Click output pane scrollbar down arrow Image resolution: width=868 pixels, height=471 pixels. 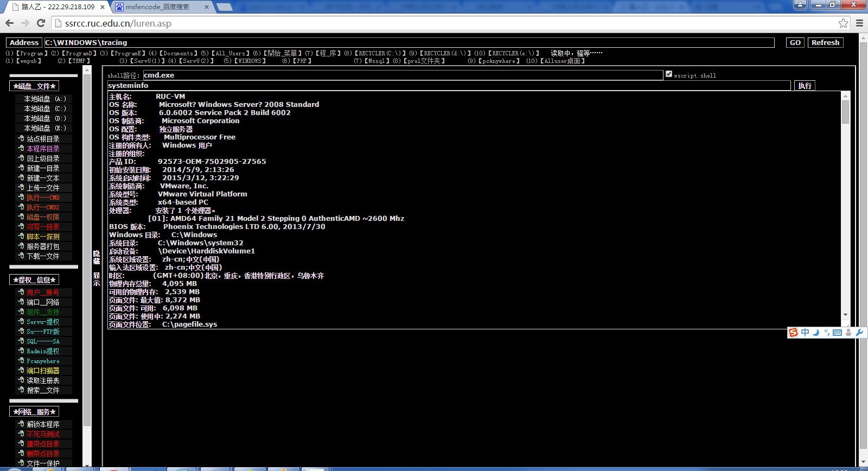point(845,315)
